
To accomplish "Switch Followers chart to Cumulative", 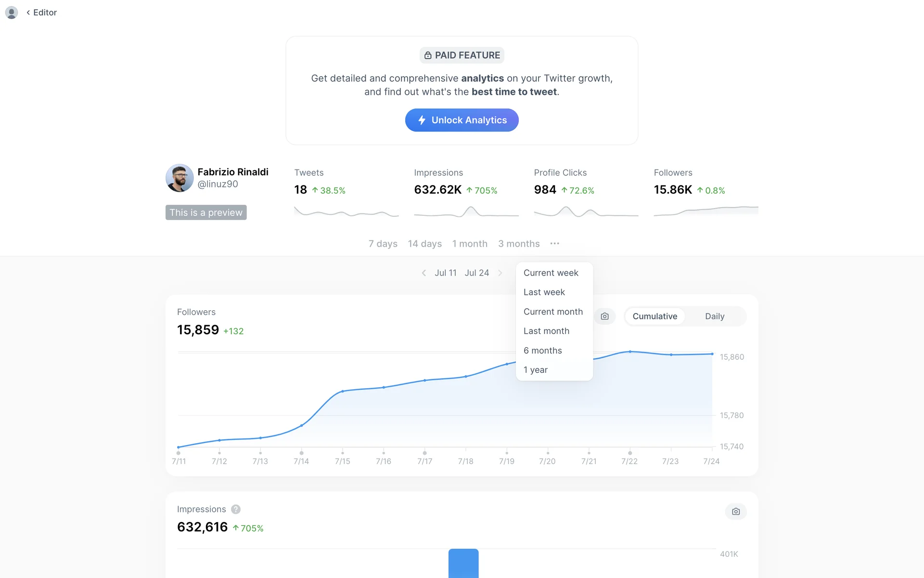I will [654, 316].
